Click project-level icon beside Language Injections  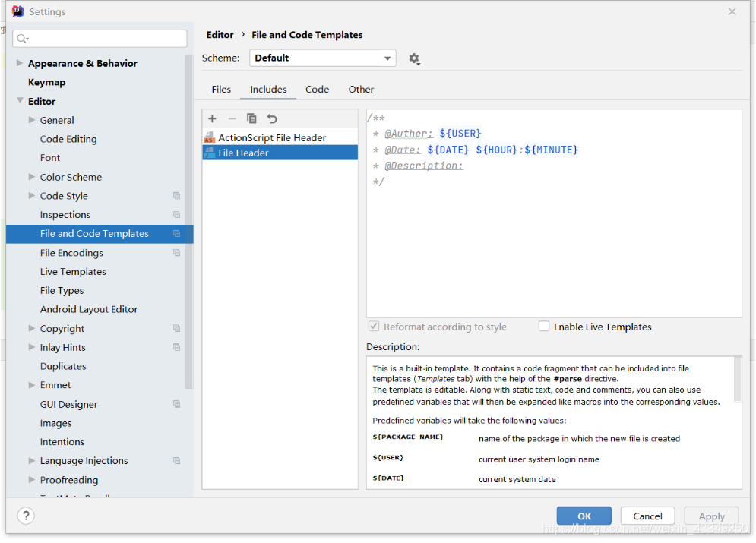[176, 461]
